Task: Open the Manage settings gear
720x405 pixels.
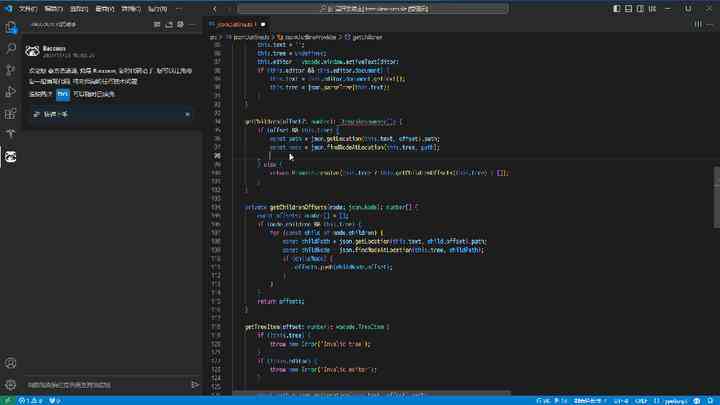Action: 11,384
